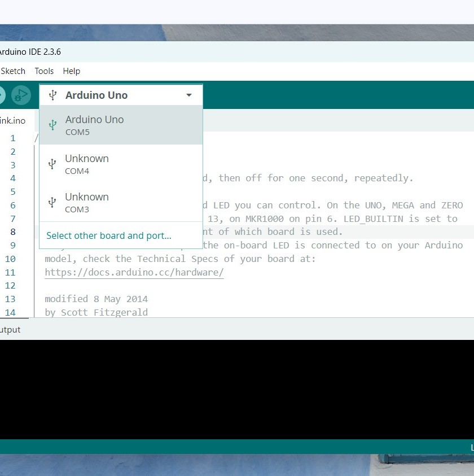
Task: Click the USB icon beside Unknown COM3
Action: tap(52, 202)
